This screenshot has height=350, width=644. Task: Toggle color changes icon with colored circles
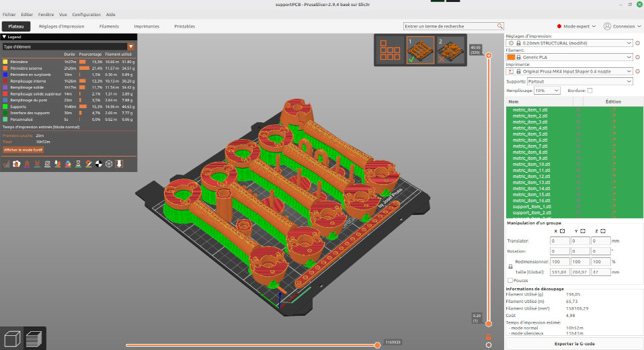68,164
